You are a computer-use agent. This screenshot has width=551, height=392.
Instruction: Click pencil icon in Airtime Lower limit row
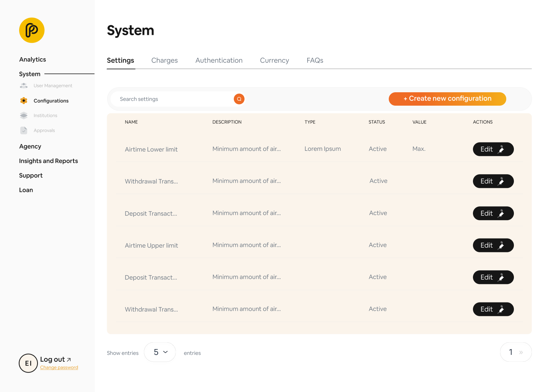(501, 149)
